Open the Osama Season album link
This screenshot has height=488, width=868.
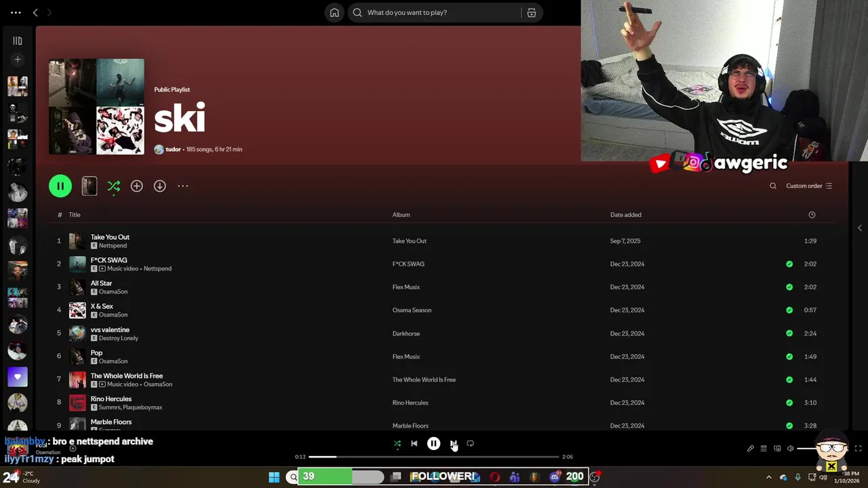click(412, 310)
